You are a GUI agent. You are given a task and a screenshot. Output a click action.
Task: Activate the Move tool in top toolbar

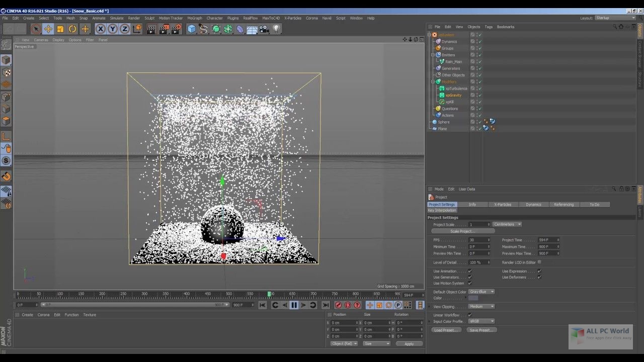click(x=48, y=29)
